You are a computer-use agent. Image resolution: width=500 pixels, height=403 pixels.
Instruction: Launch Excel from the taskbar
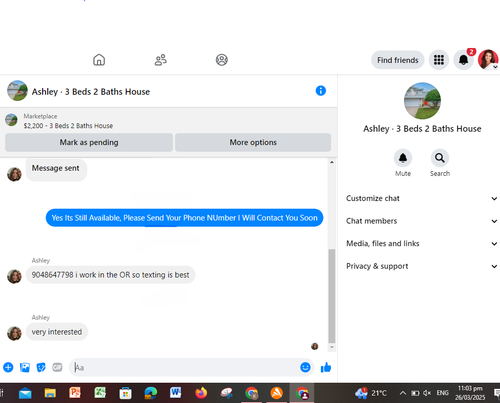point(100,393)
